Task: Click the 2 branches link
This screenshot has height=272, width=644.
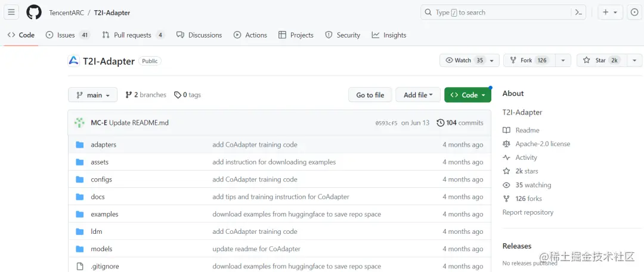Action: click(x=146, y=95)
